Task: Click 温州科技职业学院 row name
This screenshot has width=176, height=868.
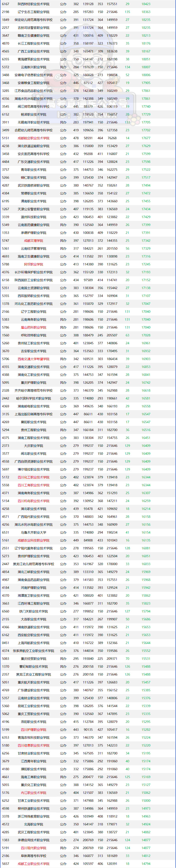Action: click(33, 217)
